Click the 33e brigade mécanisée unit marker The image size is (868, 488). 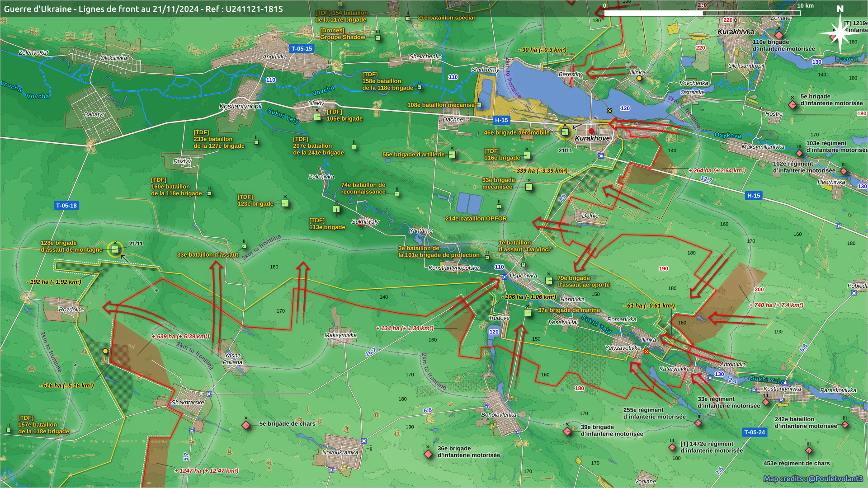[529, 187]
